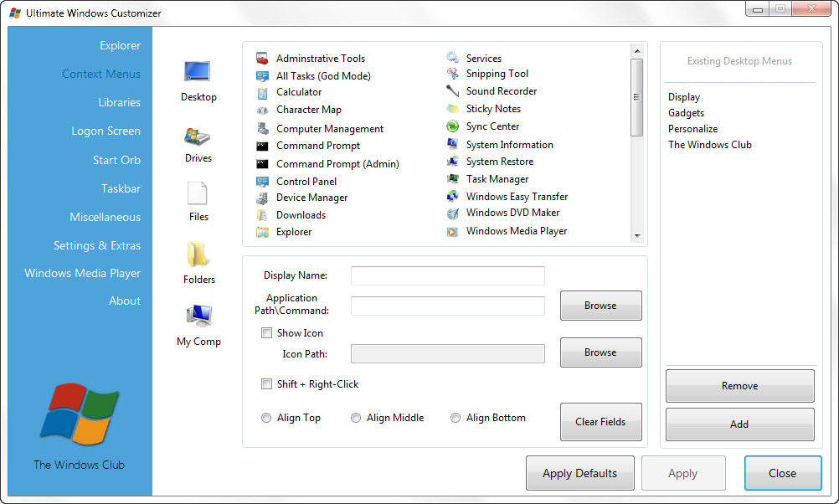Viewport: 839px width, 504px height.
Task: Enable the Show Icon checkbox
Action: point(266,332)
